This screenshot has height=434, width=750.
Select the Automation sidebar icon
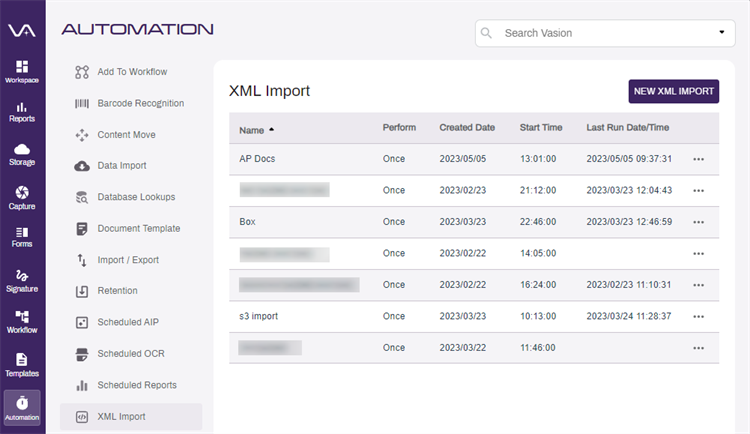click(x=22, y=407)
